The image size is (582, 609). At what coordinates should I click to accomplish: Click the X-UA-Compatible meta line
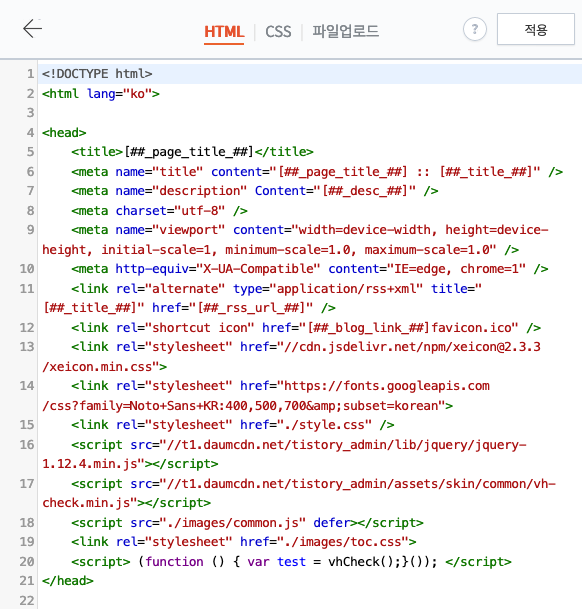coord(310,269)
